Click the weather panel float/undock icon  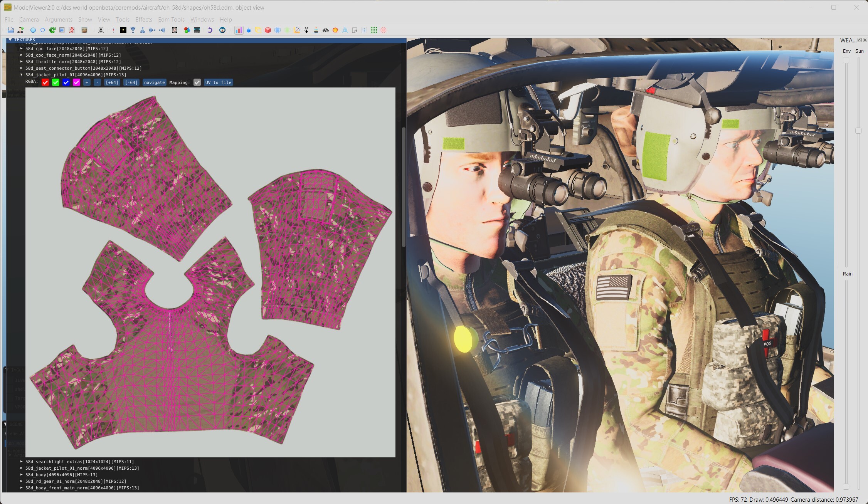(x=860, y=40)
